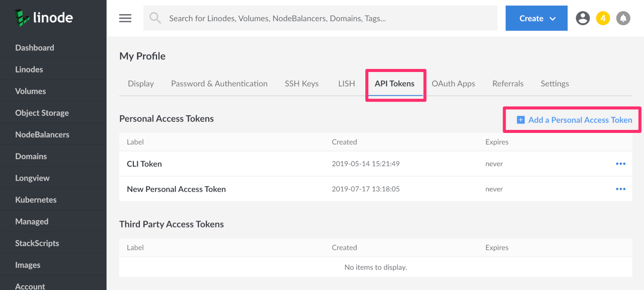Open the user account profile icon
Screen dimensions: 644x290
point(583,18)
